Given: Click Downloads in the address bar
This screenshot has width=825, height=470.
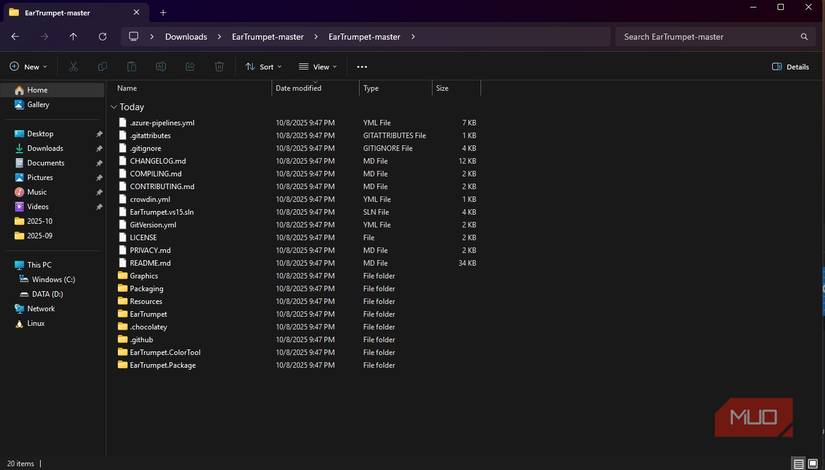Looking at the screenshot, I should tap(186, 37).
